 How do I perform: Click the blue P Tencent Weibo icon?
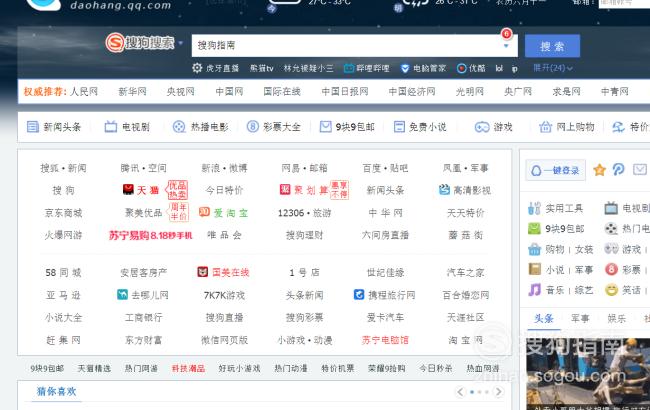tap(618, 169)
